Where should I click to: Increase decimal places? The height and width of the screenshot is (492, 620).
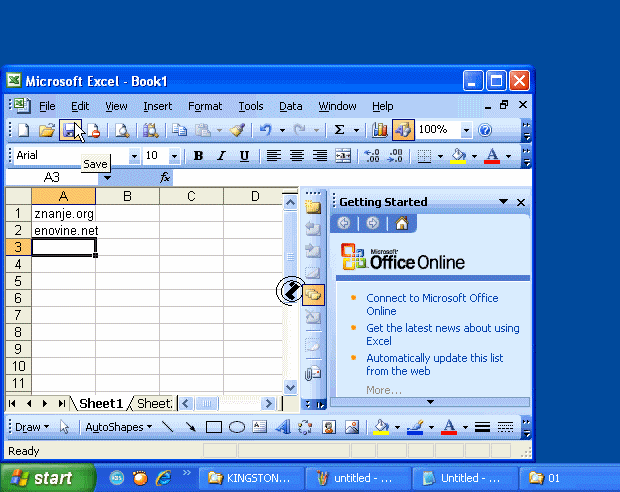pos(372,156)
